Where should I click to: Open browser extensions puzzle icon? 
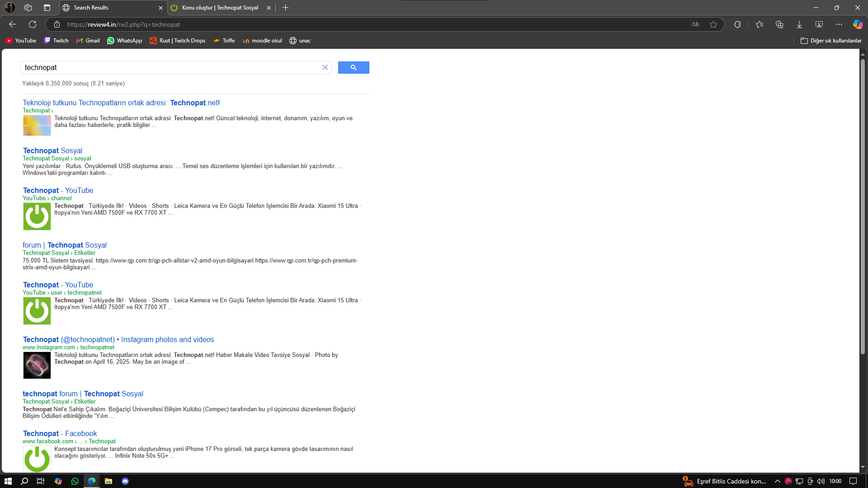737,24
